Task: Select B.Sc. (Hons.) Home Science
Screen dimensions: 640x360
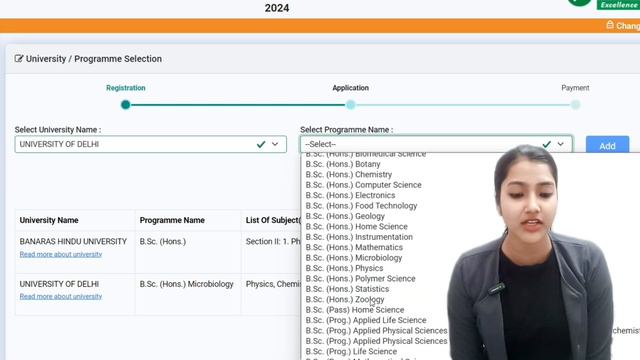Action: point(356,227)
